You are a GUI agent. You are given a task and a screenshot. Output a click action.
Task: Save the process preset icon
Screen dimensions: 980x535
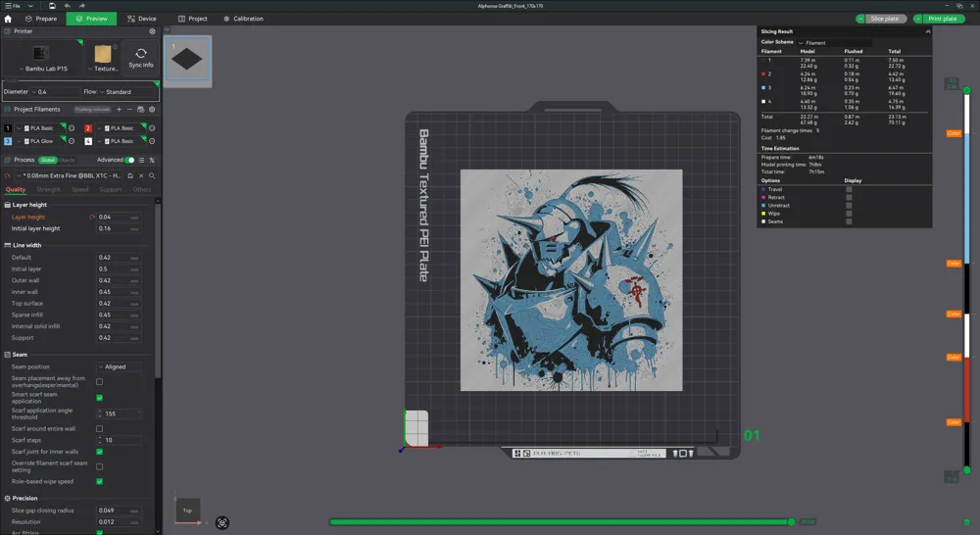click(x=130, y=176)
